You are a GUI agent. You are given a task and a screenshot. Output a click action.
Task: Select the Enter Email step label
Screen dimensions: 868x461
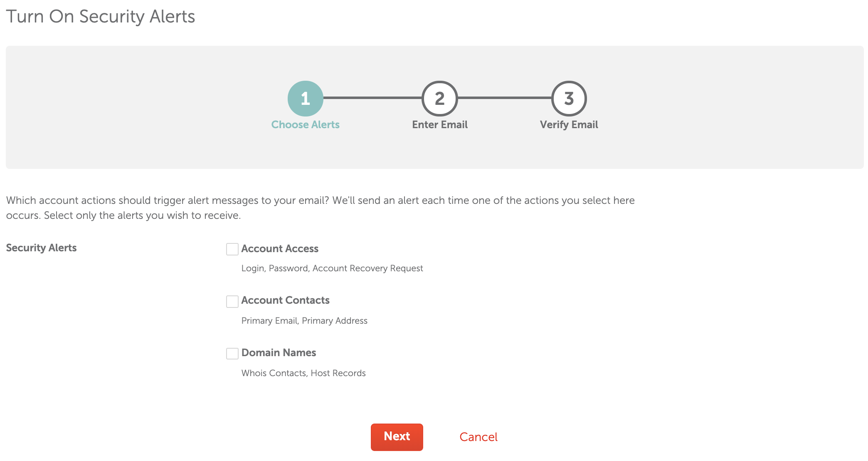pos(439,124)
